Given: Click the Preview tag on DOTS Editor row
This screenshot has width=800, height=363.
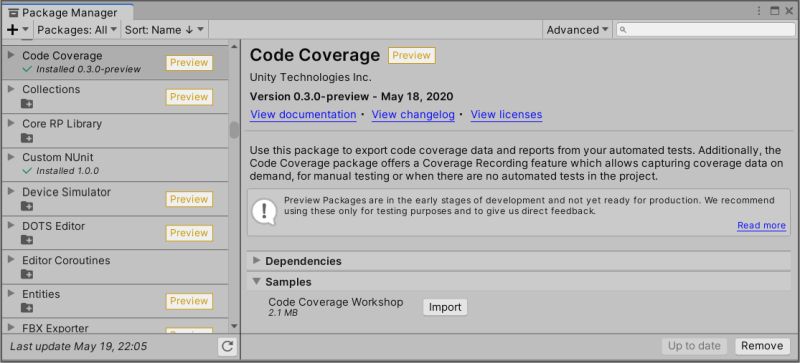Looking at the screenshot, I should coord(189,233).
